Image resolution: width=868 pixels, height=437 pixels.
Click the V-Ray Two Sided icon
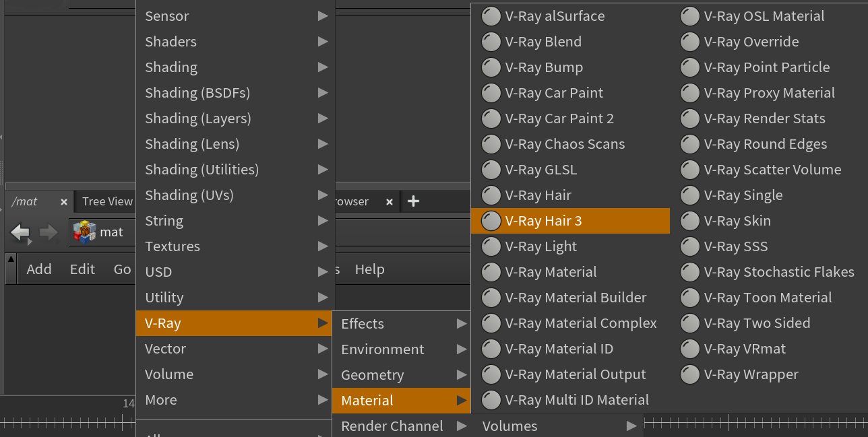pyautogui.click(x=690, y=323)
